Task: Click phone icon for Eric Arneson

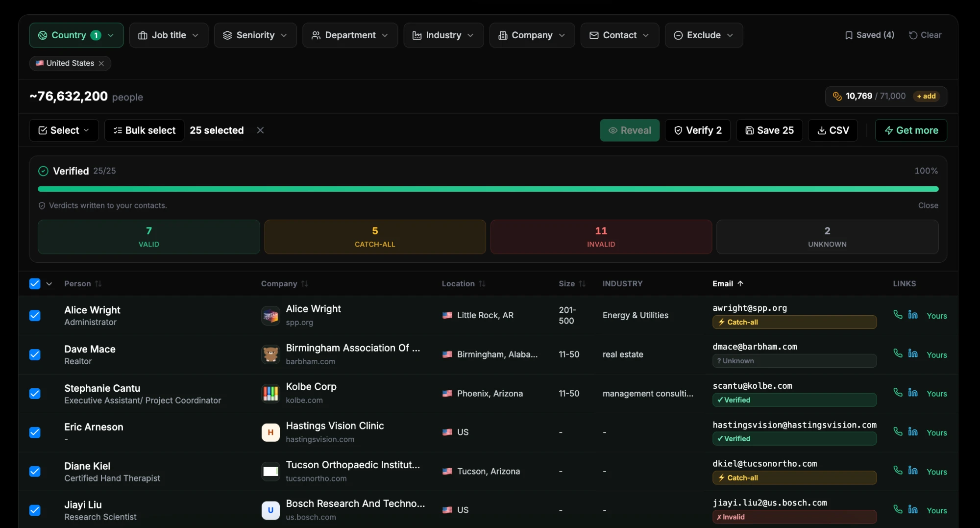Action: point(898,432)
